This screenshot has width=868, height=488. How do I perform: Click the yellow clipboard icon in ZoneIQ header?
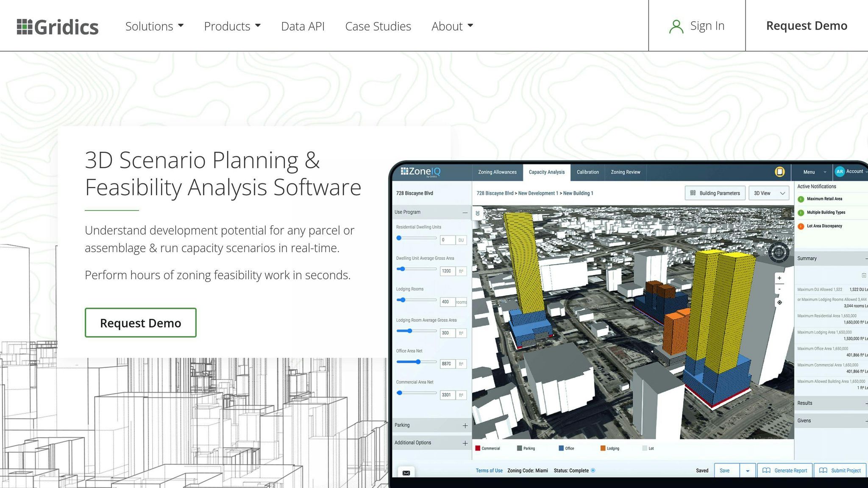pyautogui.click(x=779, y=172)
